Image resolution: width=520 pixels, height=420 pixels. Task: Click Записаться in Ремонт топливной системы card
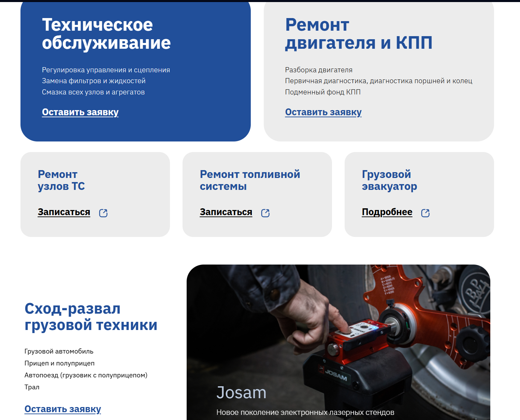tap(226, 212)
